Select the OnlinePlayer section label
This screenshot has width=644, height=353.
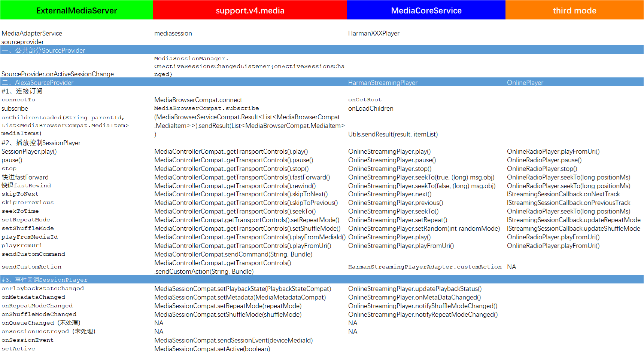coord(525,83)
